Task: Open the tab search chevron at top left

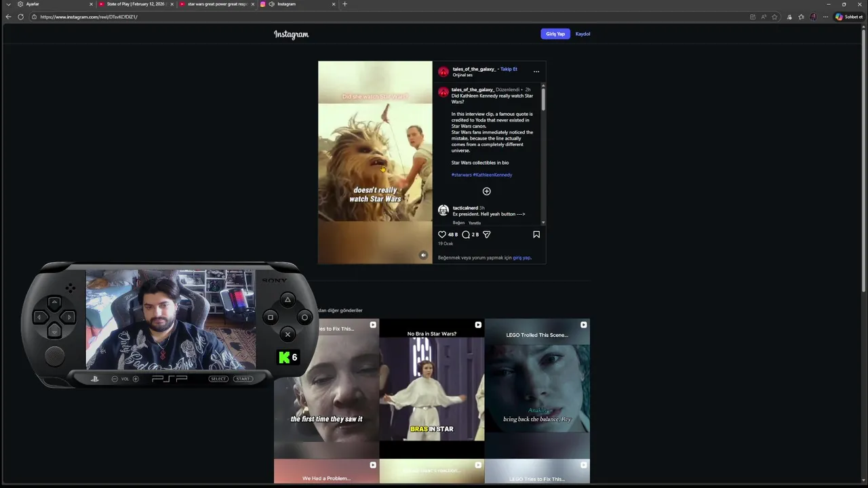Action: 8,4
